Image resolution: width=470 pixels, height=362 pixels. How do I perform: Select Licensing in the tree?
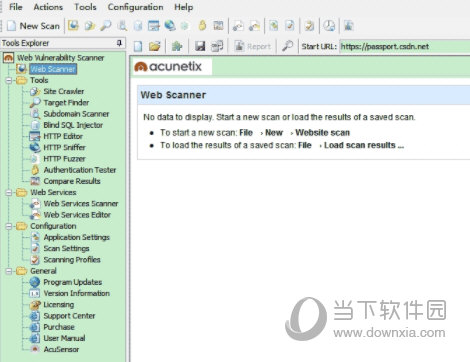[x=59, y=305]
